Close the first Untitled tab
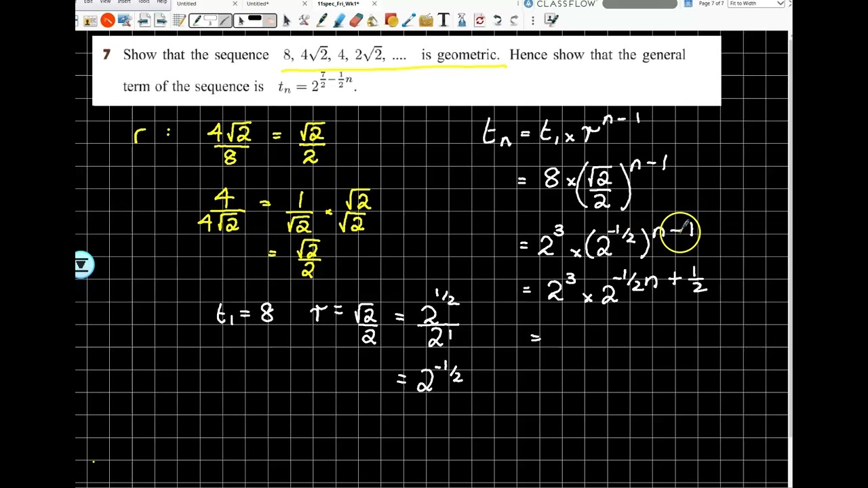Viewport: 868px width, 488px height. pyautogui.click(x=235, y=4)
